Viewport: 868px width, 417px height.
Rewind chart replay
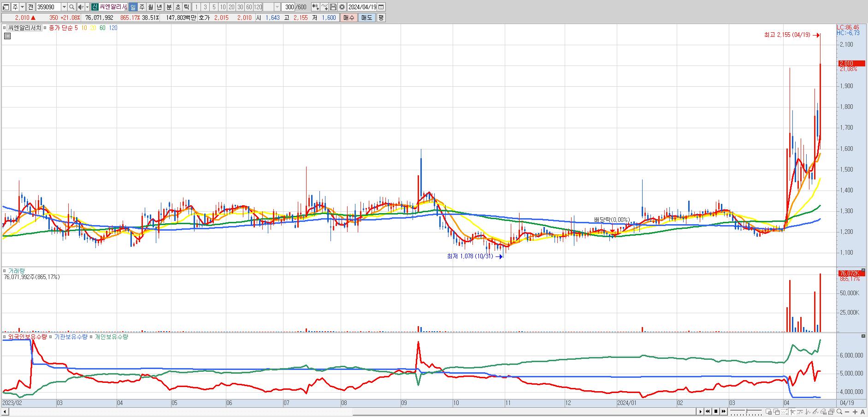coord(708,411)
